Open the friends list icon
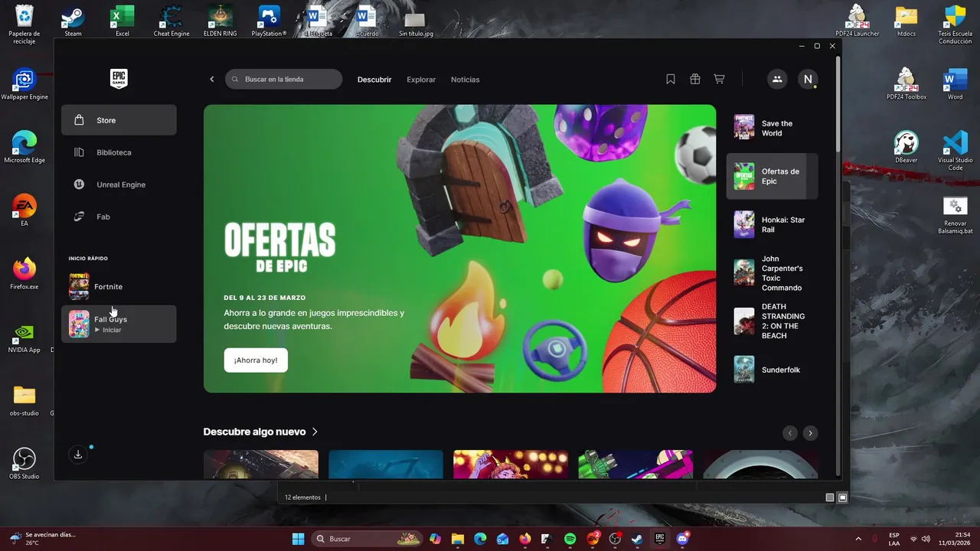This screenshot has width=980, height=551. tap(777, 79)
